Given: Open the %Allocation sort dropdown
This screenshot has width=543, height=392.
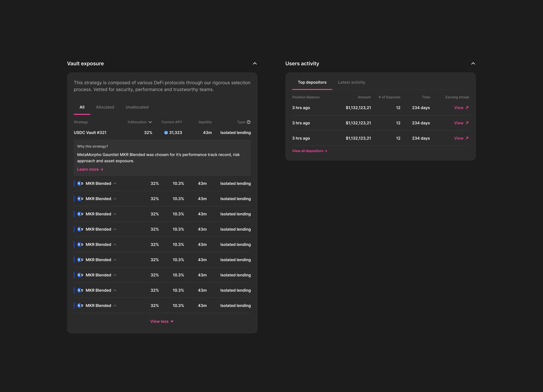Looking at the screenshot, I should click(150, 122).
